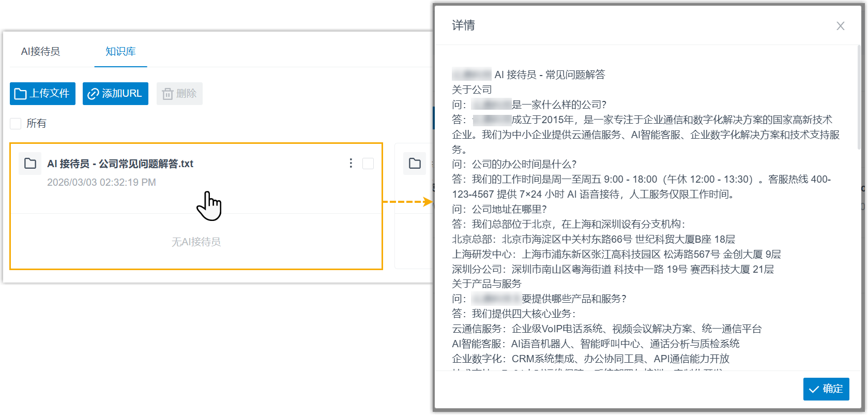The width and height of the screenshot is (868, 415).
Task: Open the file named AI 接待员 - 公司常见问题解答.txt
Action: pyautogui.click(x=120, y=164)
